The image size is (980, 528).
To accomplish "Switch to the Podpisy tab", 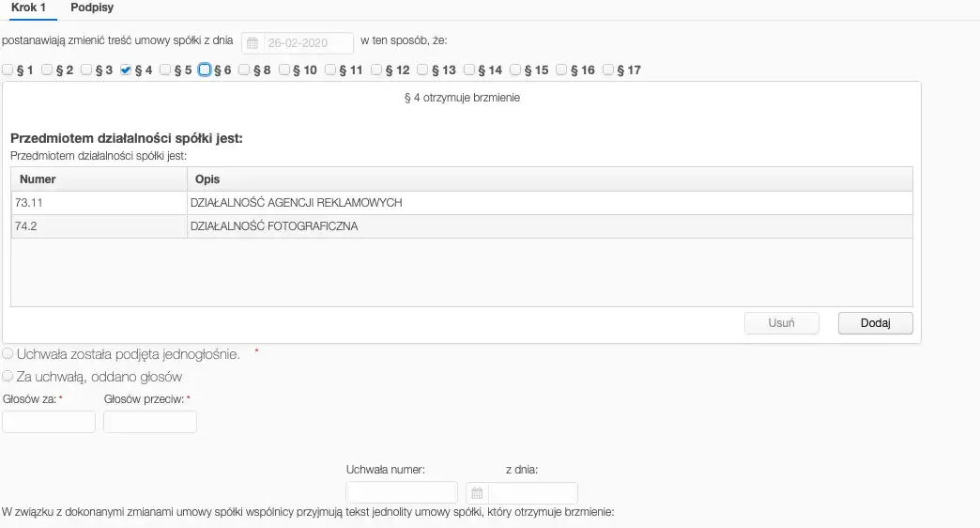I will pos(92,8).
